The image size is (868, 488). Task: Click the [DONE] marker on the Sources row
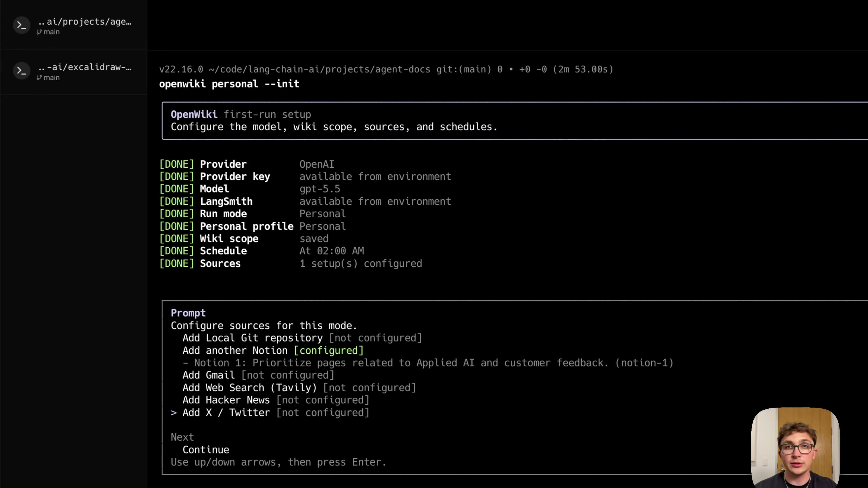(177, 263)
